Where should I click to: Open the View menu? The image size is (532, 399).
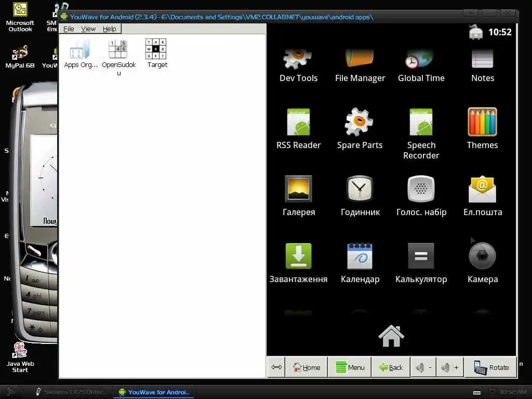click(x=88, y=29)
